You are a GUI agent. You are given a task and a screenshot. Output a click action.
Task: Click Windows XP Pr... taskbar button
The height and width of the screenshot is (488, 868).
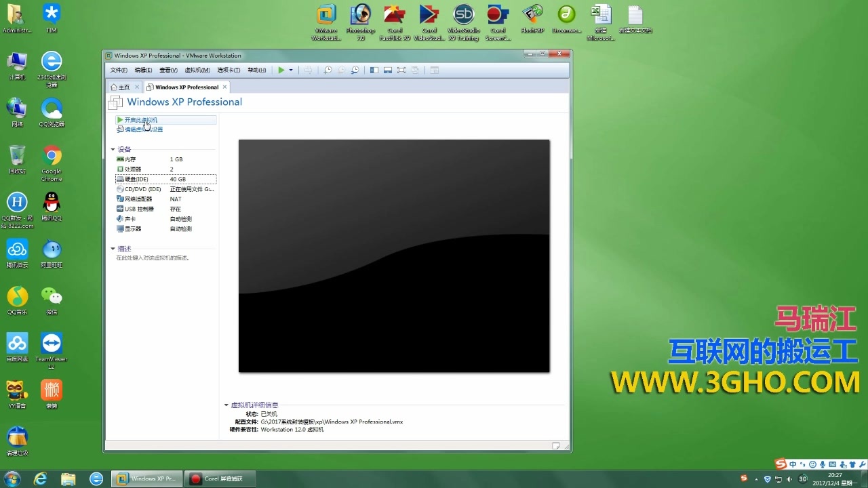pyautogui.click(x=147, y=479)
